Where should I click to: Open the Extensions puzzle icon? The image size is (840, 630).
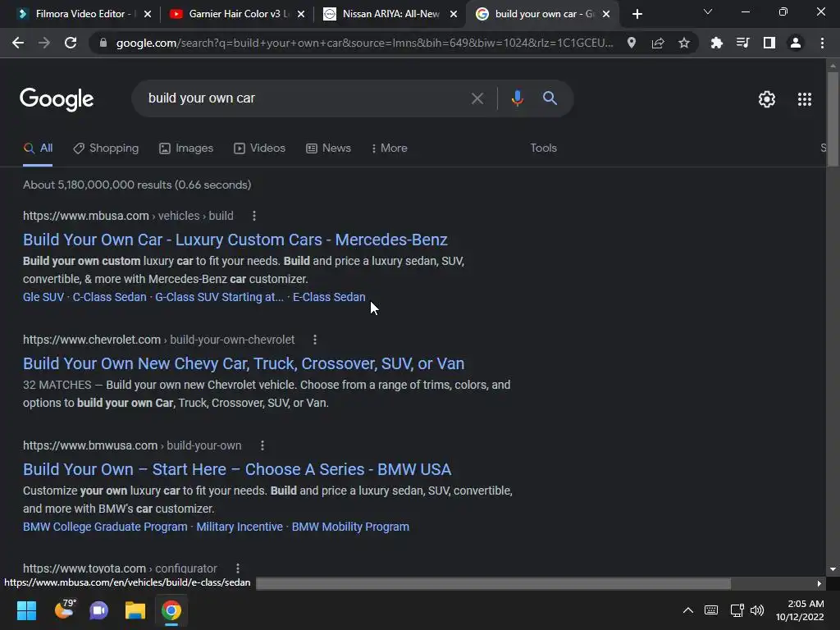tap(716, 43)
